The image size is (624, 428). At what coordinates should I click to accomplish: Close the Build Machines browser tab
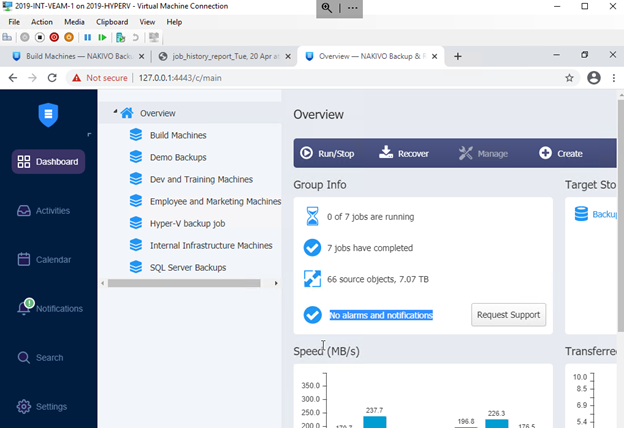click(x=141, y=57)
